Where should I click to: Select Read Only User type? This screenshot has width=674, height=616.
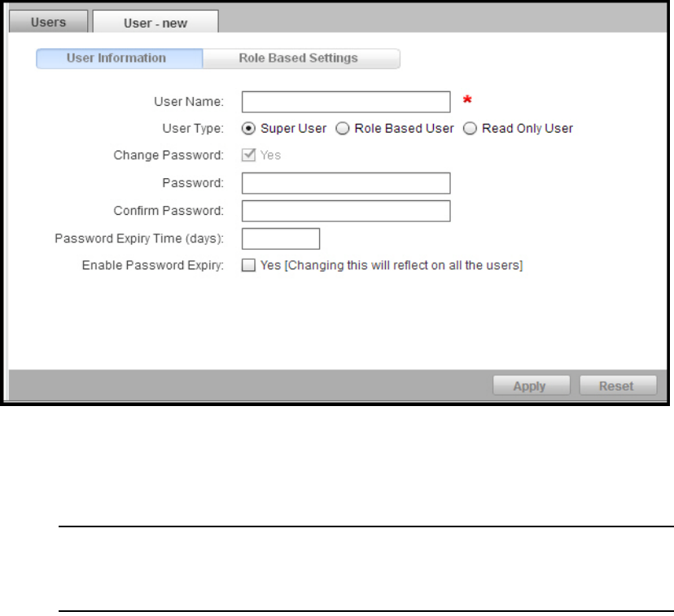(x=470, y=129)
